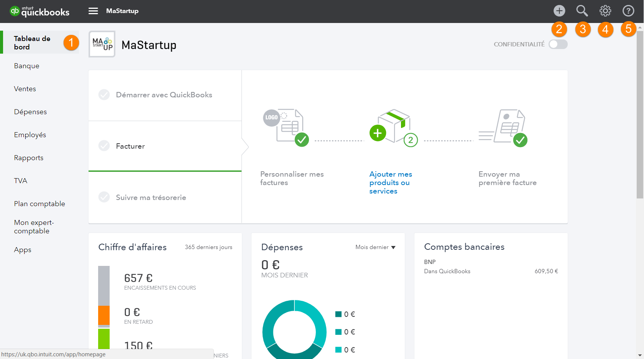Click the orange overdue bar segment
644x359 pixels.
point(104,315)
